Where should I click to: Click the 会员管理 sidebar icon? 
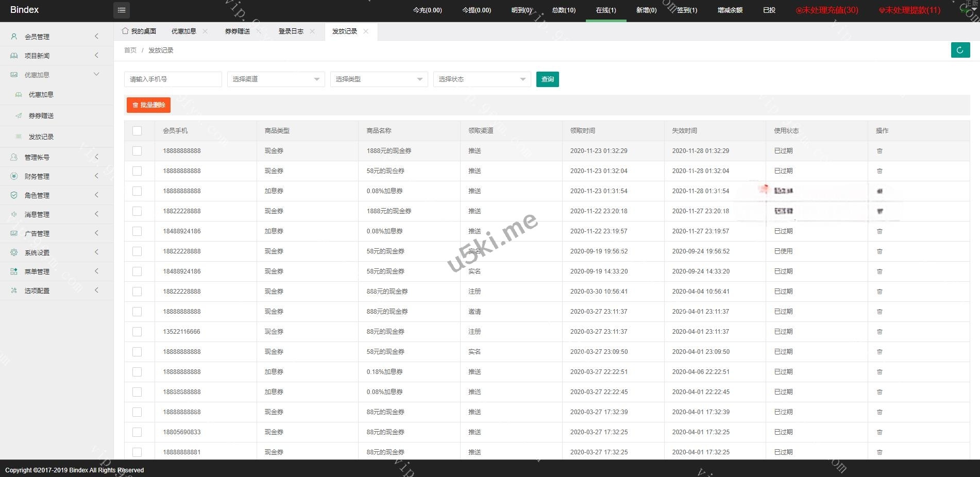pyautogui.click(x=14, y=37)
